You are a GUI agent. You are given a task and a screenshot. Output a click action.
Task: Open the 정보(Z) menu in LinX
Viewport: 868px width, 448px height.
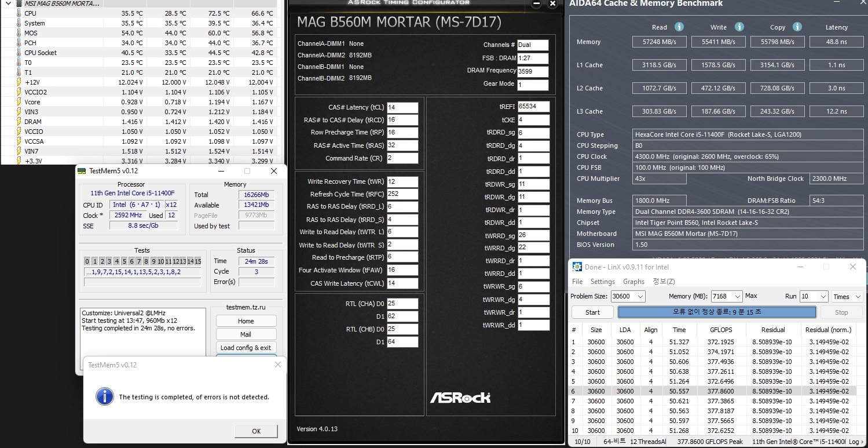(x=664, y=282)
